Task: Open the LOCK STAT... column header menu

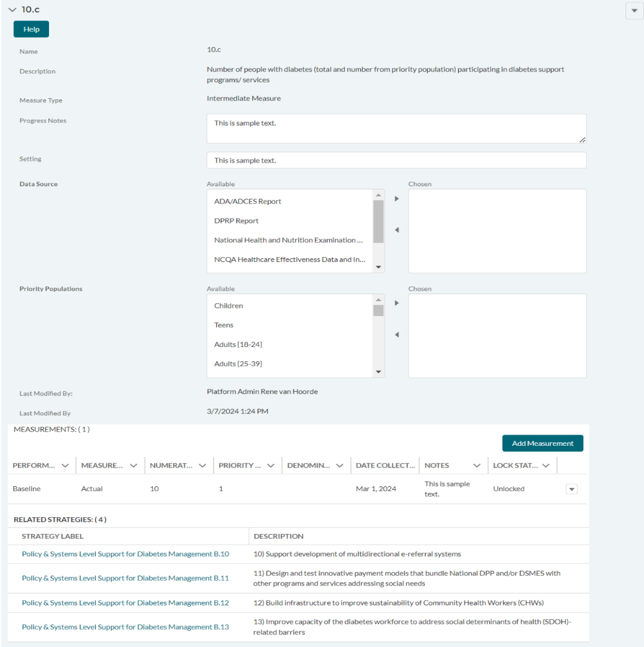Action: click(546, 466)
